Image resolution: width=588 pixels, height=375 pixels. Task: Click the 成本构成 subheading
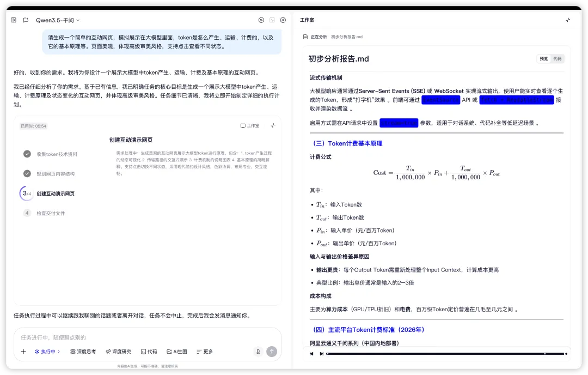tap(321, 296)
